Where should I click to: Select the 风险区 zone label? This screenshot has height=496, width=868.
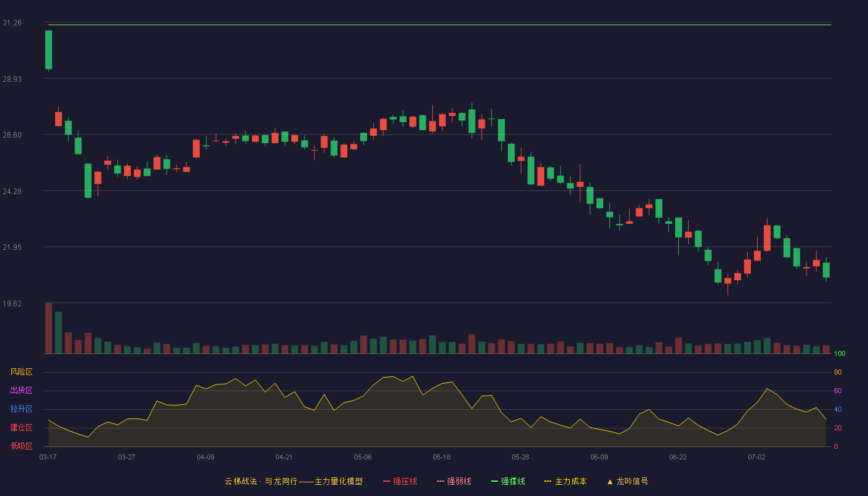pyautogui.click(x=21, y=372)
